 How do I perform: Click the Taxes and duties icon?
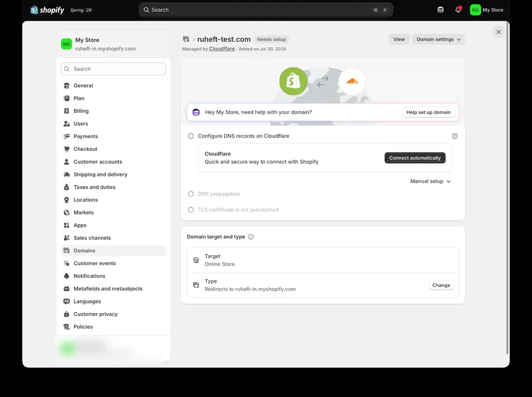click(66, 187)
